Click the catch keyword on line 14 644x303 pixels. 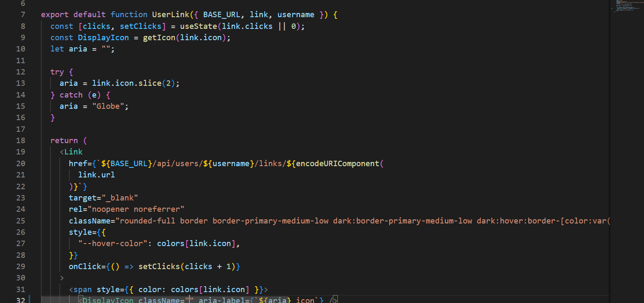[x=71, y=95]
